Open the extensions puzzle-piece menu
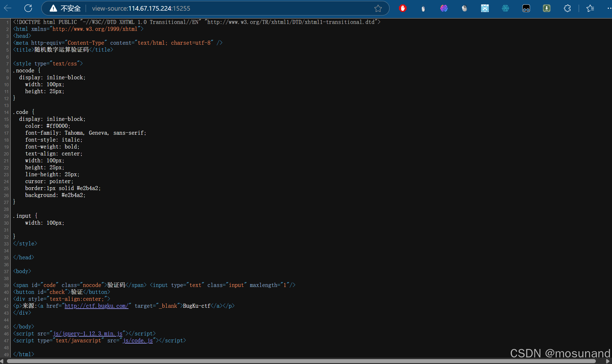The width and height of the screenshot is (612, 364). pos(567,8)
